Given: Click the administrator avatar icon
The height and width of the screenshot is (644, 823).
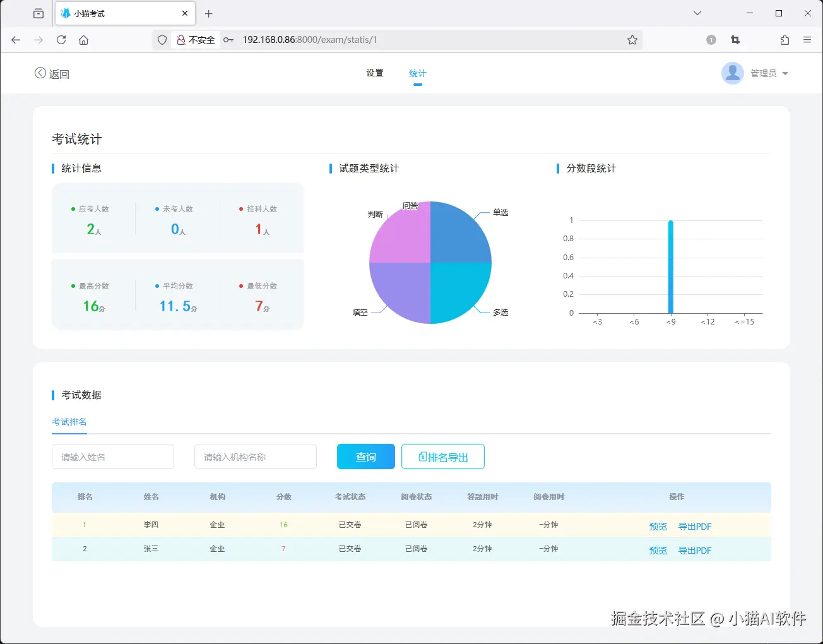Looking at the screenshot, I should point(733,73).
